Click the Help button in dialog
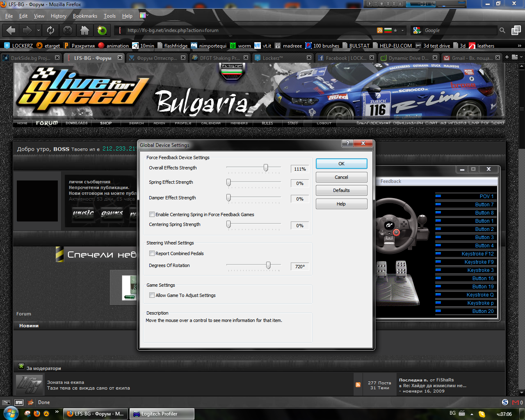This screenshot has height=420, width=525. tap(341, 204)
